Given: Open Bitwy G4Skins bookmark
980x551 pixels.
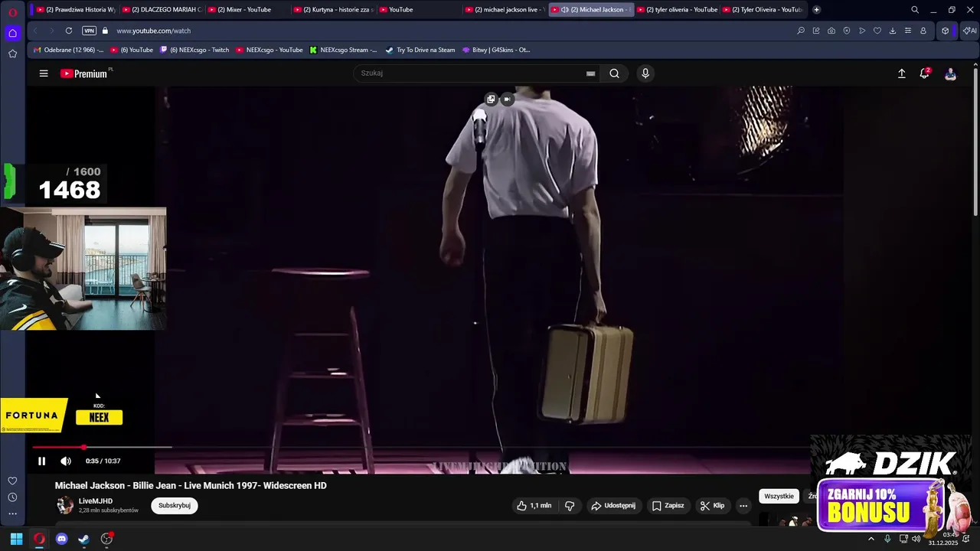Looking at the screenshot, I should 496,50.
